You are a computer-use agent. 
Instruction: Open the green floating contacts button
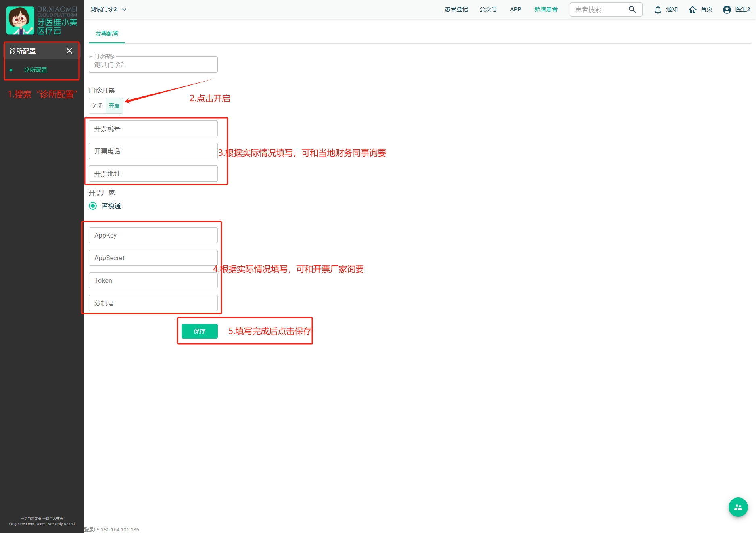(738, 507)
